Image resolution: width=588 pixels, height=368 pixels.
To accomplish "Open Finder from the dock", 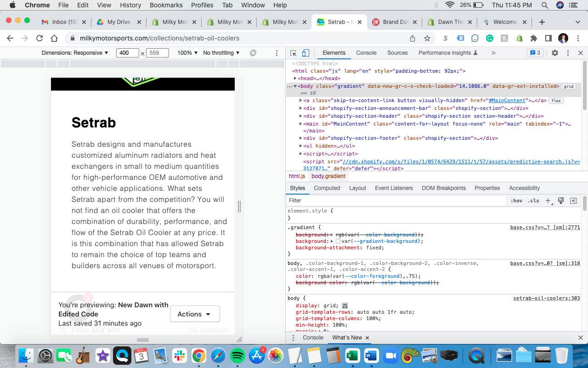I will tap(26, 356).
